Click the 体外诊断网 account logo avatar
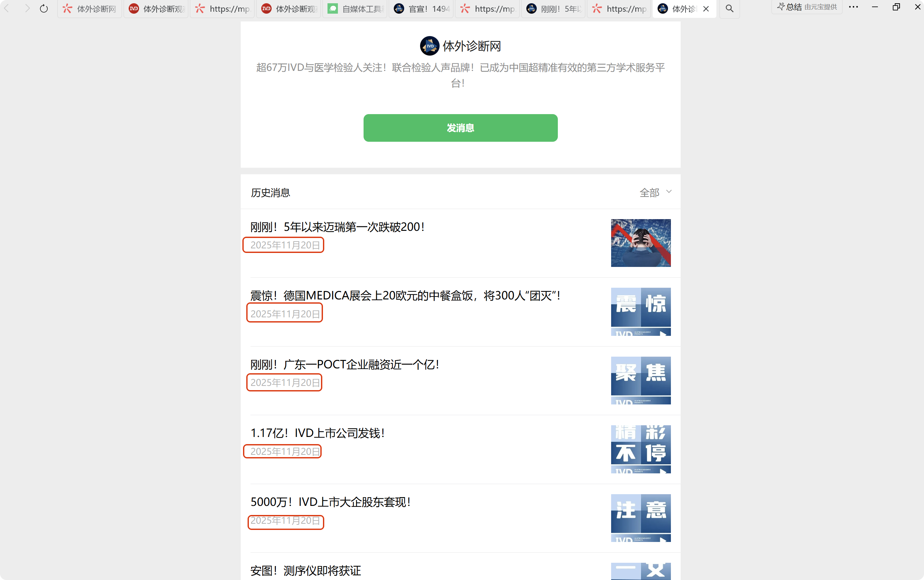 (430, 46)
